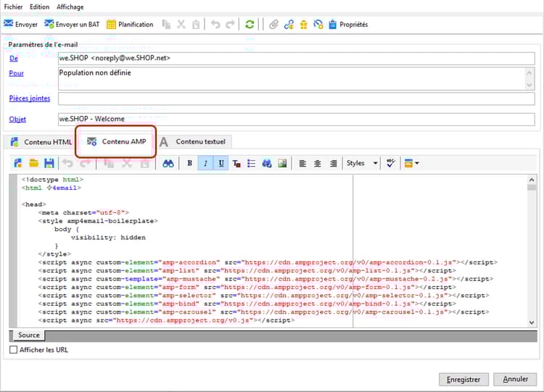Toggle bold formatting B button
The width and height of the screenshot is (544, 392).
click(x=190, y=163)
